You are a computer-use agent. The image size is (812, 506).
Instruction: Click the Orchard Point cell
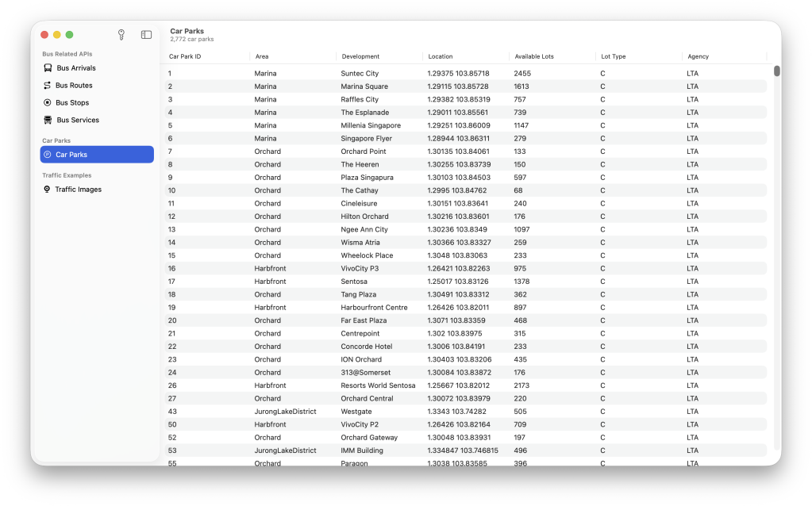tap(364, 151)
